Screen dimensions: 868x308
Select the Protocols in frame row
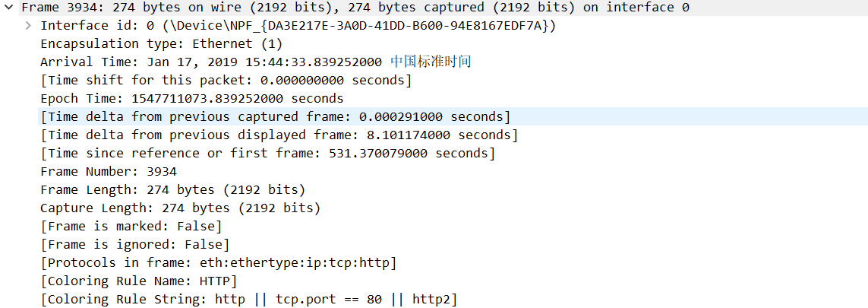(218, 263)
